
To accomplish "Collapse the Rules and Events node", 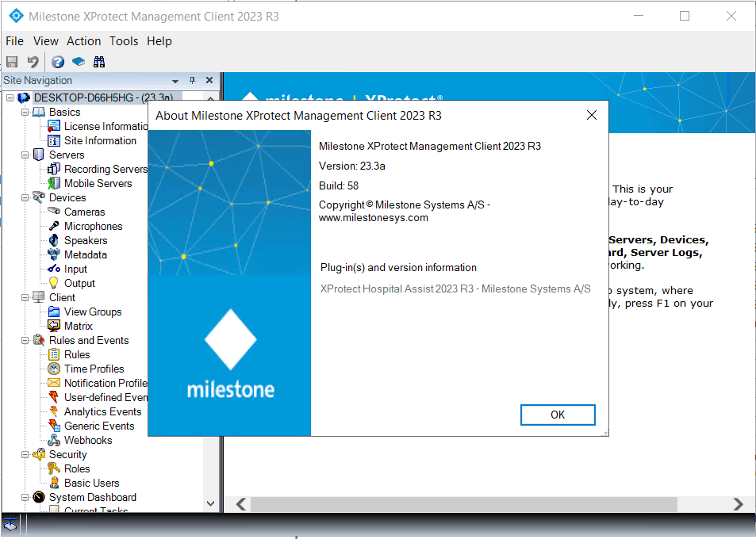I will click(x=26, y=340).
